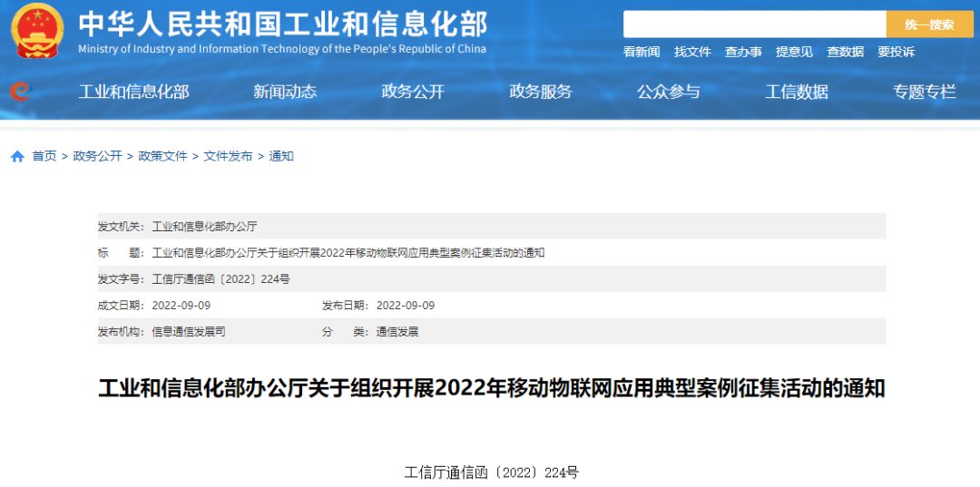
Task: Click the search input field
Action: (x=753, y=24)
